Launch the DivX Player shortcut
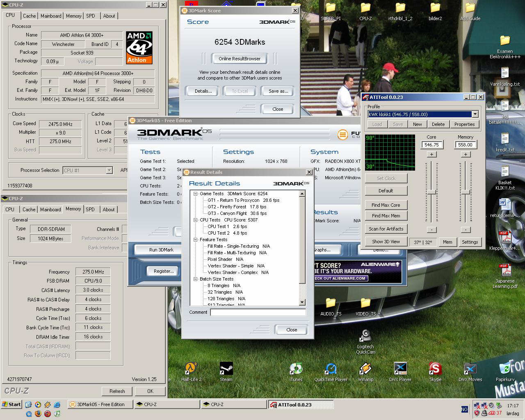The image size is (525, 420). point(400,372)
